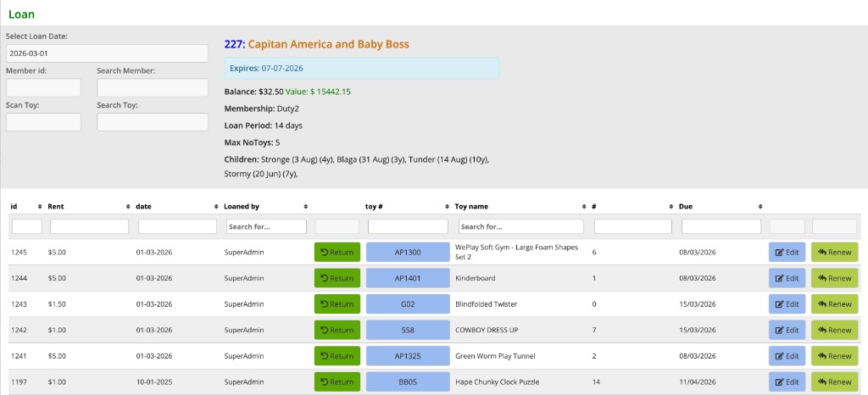This screenshot has width=868, height=395.
Task: Click the toy # filter box
Action: (x=408, y=226)
